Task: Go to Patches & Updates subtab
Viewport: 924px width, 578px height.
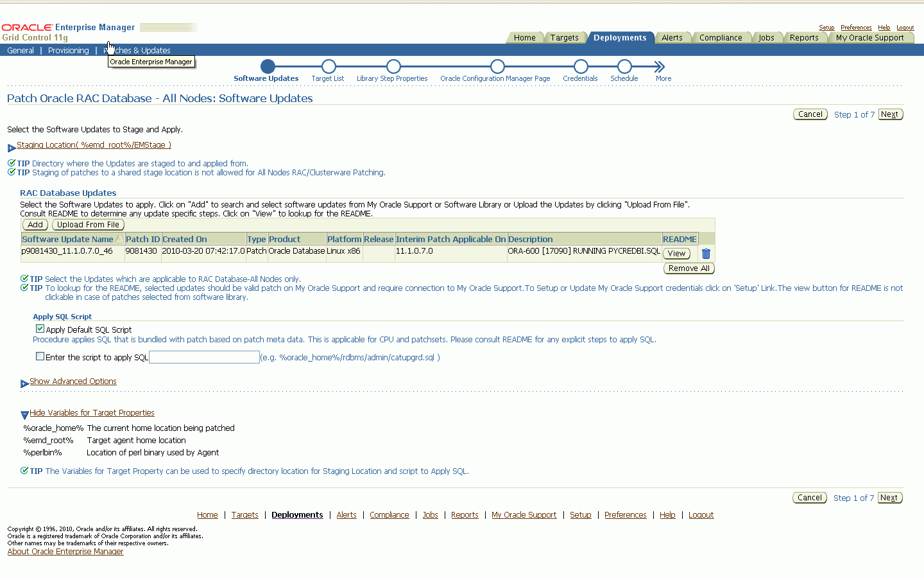Action: tap(137, 50)
